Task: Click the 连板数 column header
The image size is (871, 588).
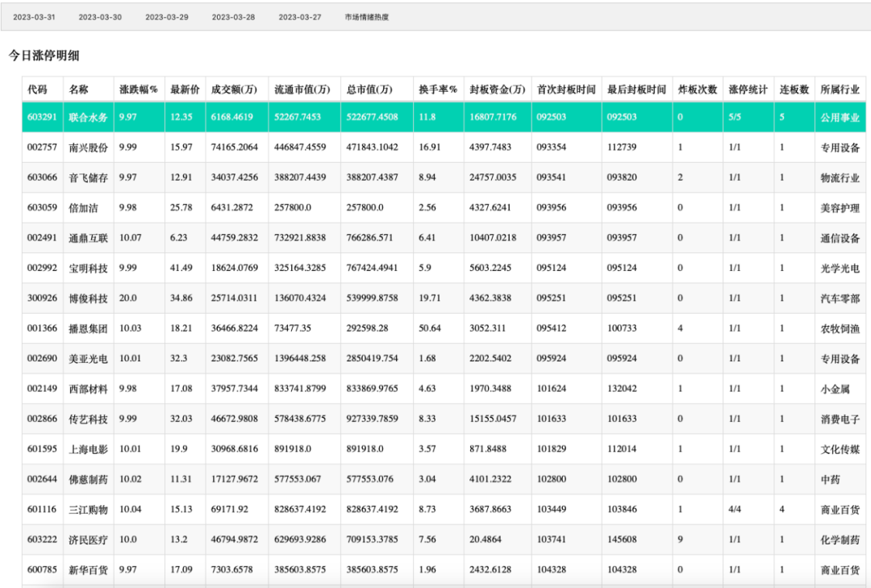Action: 794,90
